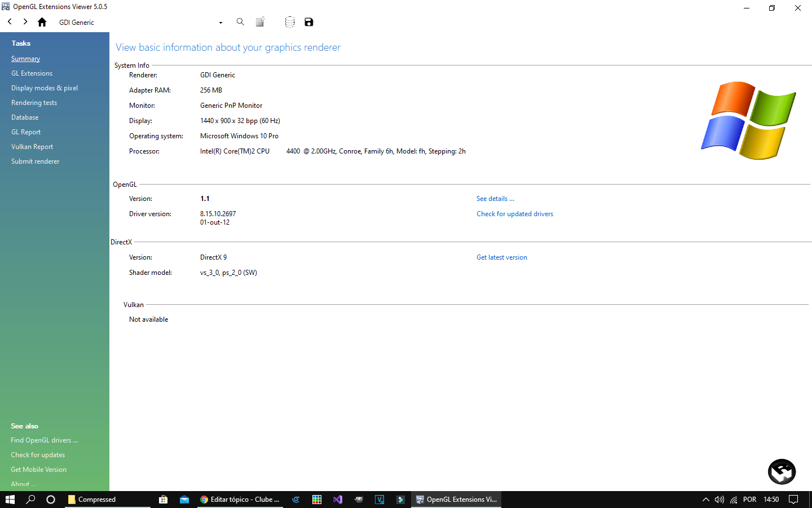Click Get Mobile Version link
Viewport: 812px width, 508px height.
(x=38, y=470)
